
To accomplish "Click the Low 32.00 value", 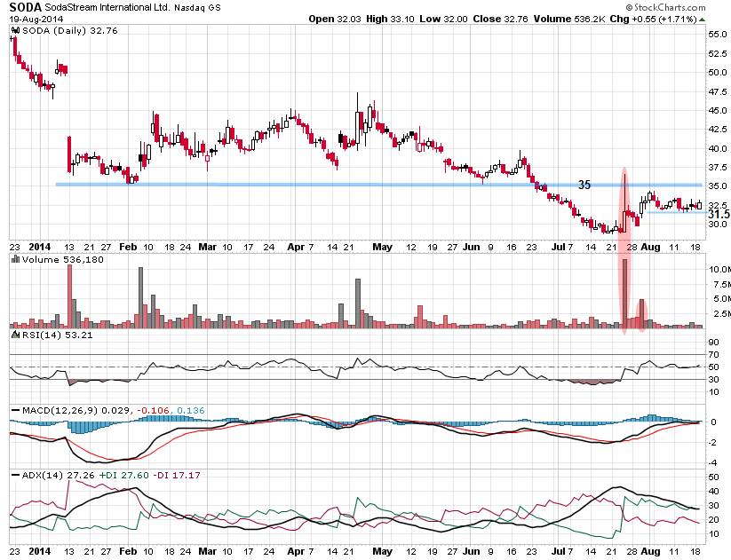I will 443,20.
